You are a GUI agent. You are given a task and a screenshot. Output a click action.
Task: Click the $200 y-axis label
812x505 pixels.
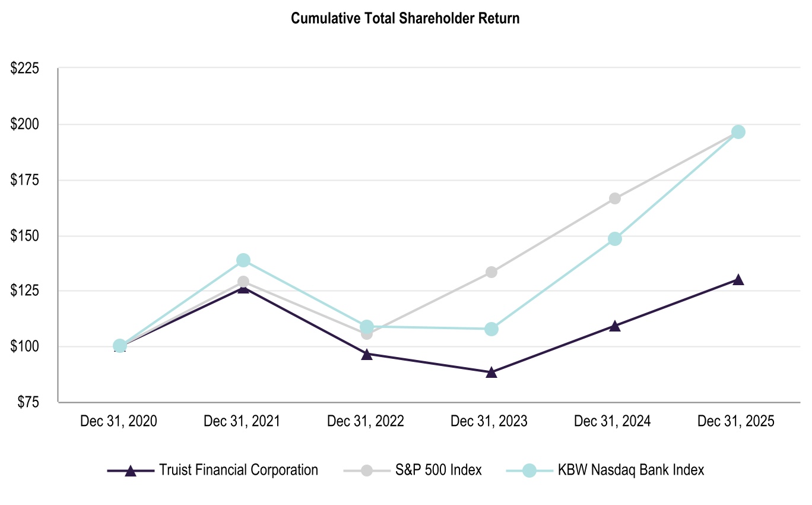point(25,125)
